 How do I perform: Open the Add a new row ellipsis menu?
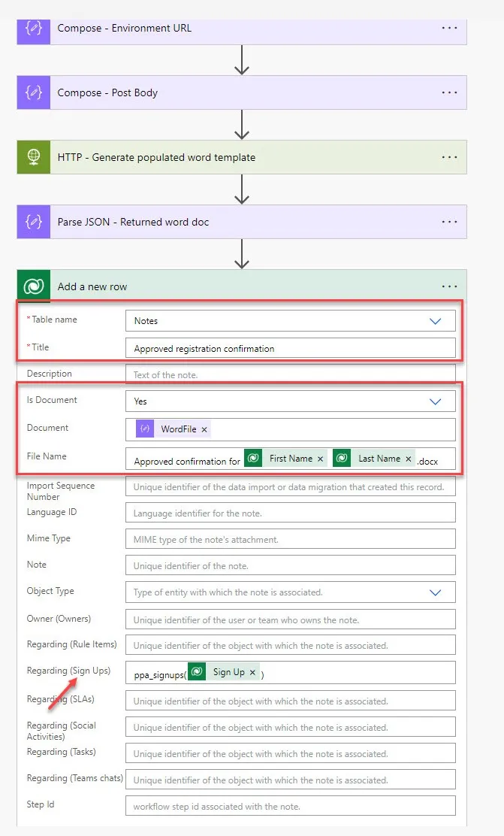(x=449, y=286)
